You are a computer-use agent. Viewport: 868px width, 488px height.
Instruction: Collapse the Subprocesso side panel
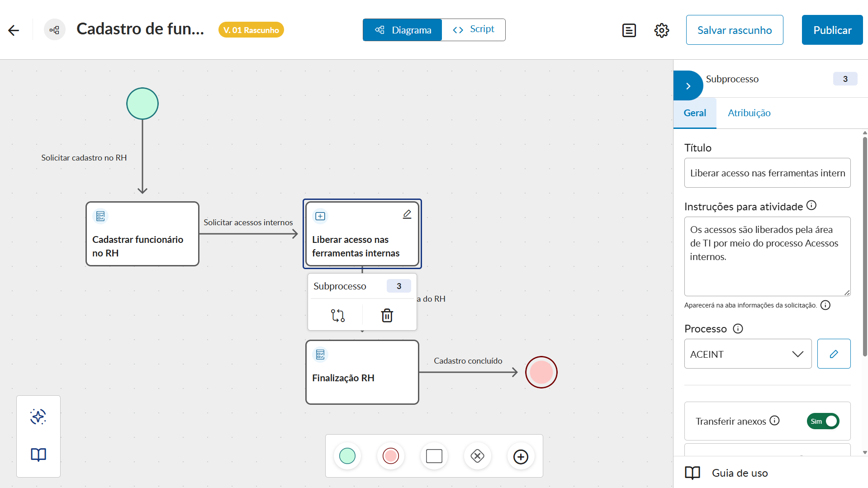click(x=688, y=85)
